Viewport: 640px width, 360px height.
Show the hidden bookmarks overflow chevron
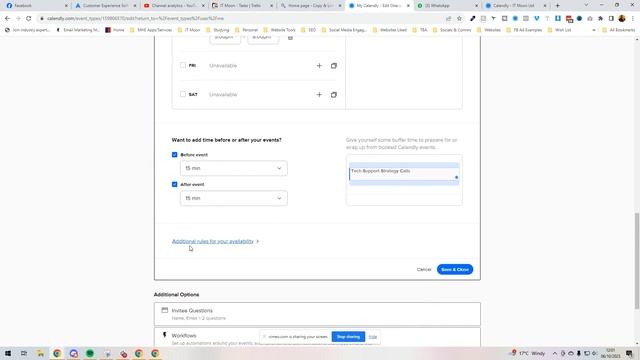593,30
